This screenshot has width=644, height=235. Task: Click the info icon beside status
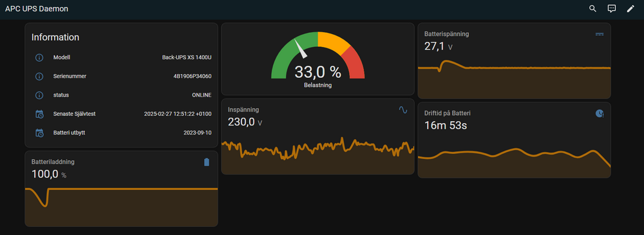[39, 95]
